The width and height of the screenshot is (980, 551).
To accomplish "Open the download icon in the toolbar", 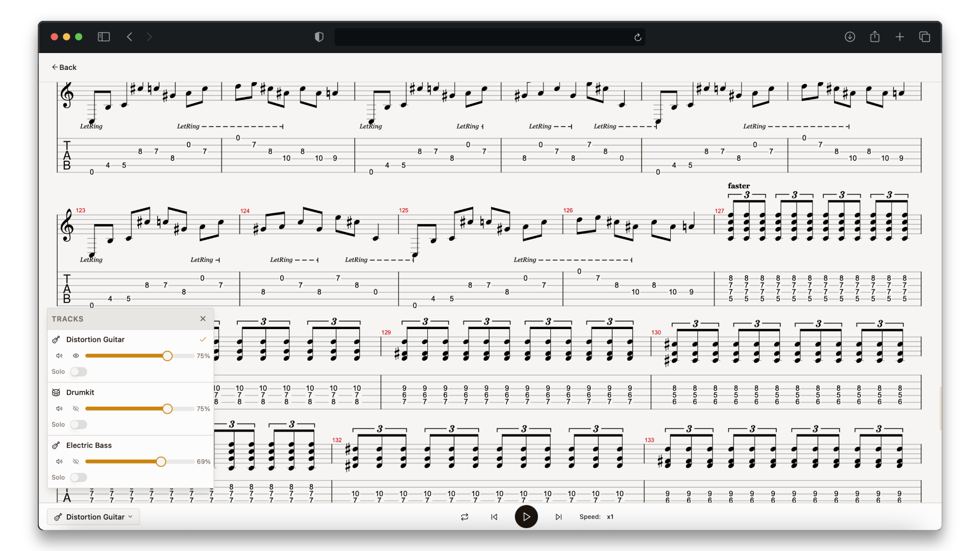I will point(850,37).
